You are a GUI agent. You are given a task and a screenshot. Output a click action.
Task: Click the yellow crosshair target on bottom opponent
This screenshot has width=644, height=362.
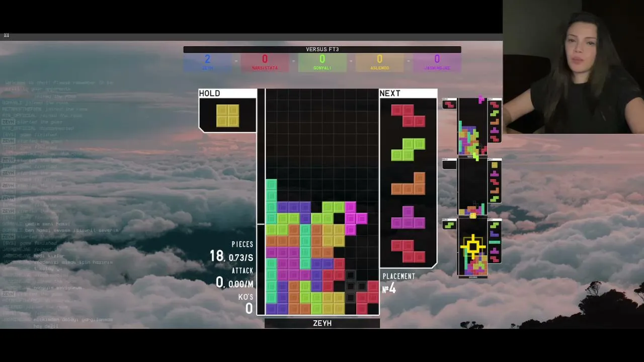coord(472,246)
